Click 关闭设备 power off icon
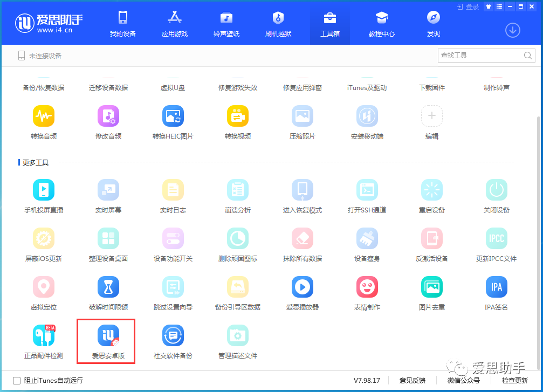 coord(497,190)
